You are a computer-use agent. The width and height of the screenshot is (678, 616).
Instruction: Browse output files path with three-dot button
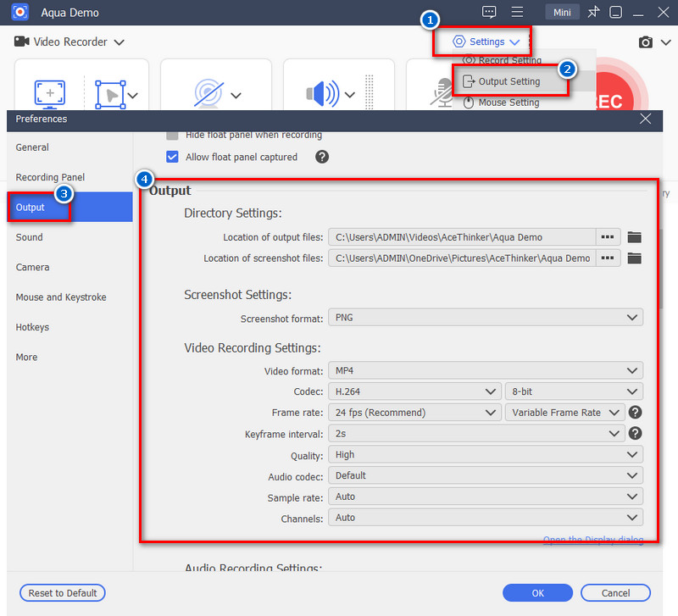tap(609, 236)
